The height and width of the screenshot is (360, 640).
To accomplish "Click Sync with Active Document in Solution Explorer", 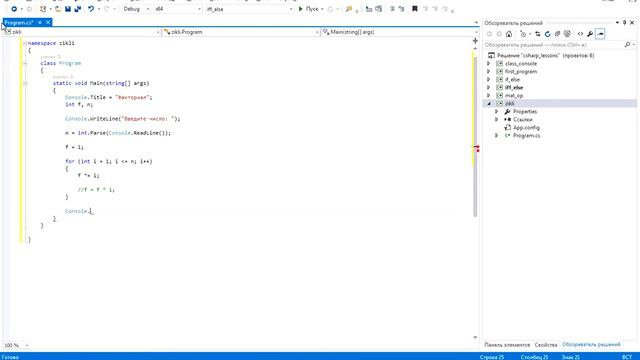I will click(538, 34).
